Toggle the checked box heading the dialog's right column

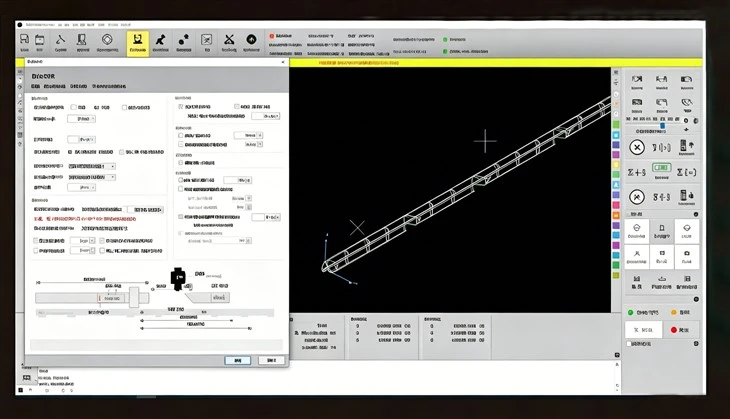[181, 107]
